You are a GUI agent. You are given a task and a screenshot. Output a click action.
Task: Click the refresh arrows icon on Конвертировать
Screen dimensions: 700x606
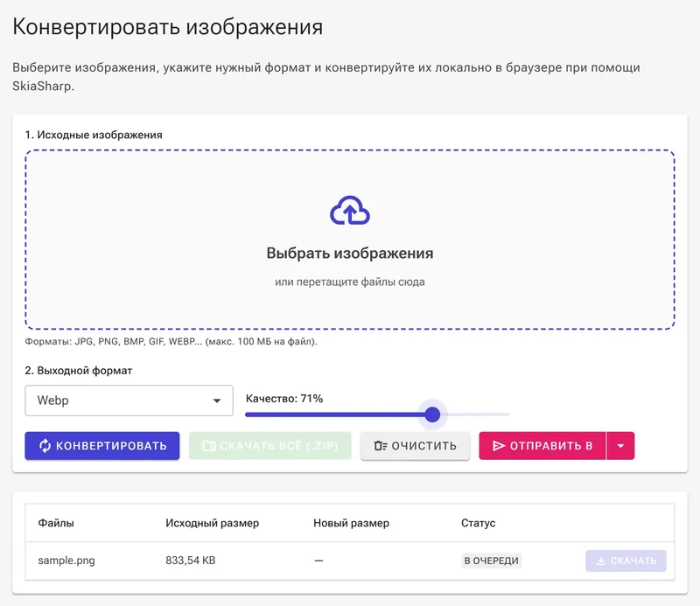point(45,446)
